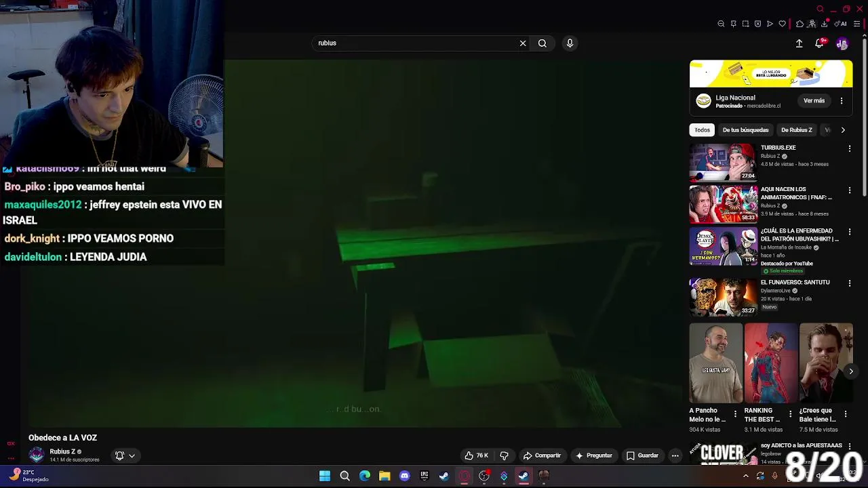Click the browser zoom out icon
This screenshot has width=868, height=488.
tap(721, 24)
